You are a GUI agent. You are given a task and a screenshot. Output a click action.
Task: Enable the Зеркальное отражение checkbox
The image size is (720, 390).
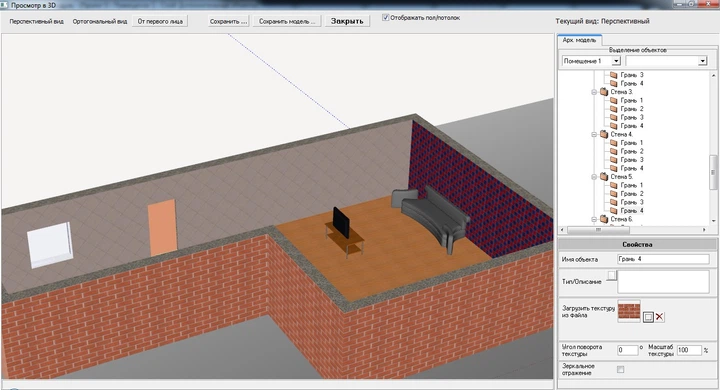(x=620, y=369)
